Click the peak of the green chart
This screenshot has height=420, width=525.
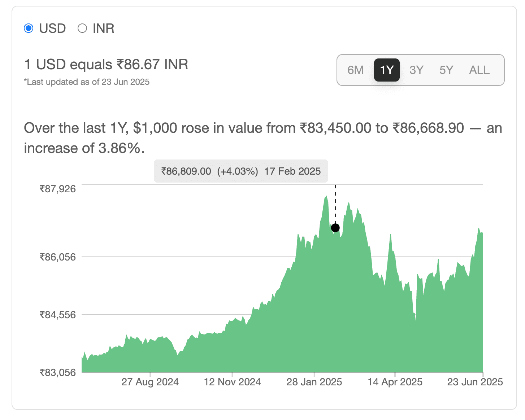pos(325,197)
